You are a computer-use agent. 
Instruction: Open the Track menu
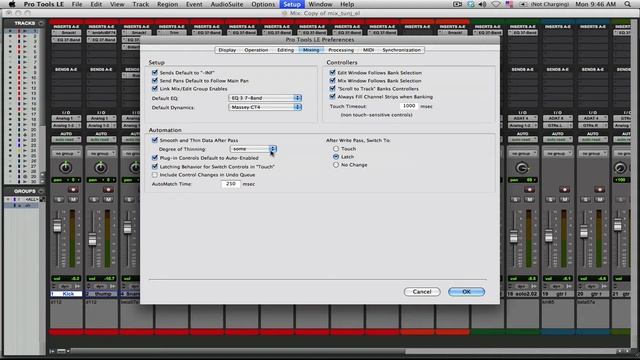tap(140, 4)
